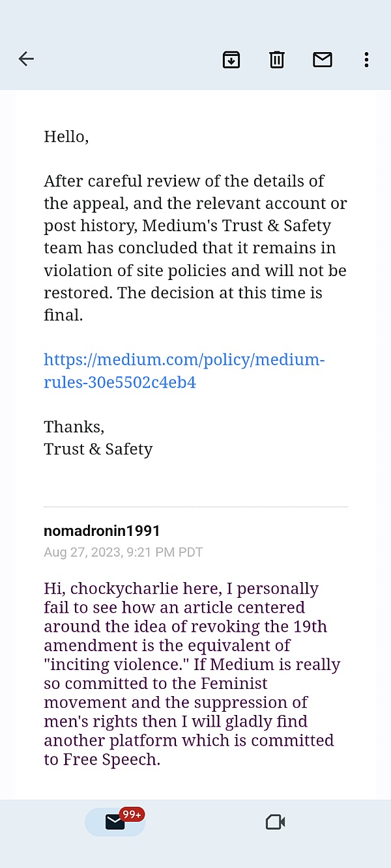Image resolution: width=391 pixels, height=868 pixels.
Task: Archive this email with the box icon
Action: point(231,59)
